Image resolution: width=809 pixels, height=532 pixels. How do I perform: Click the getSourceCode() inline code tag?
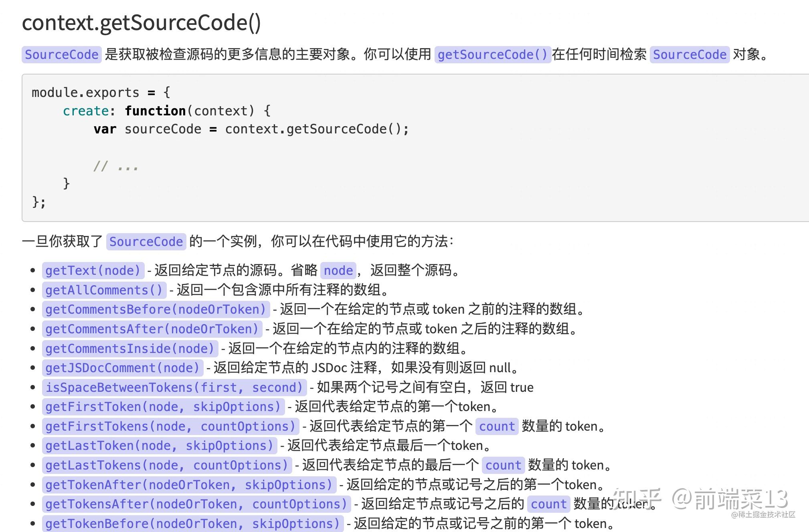tap(492, 54)
